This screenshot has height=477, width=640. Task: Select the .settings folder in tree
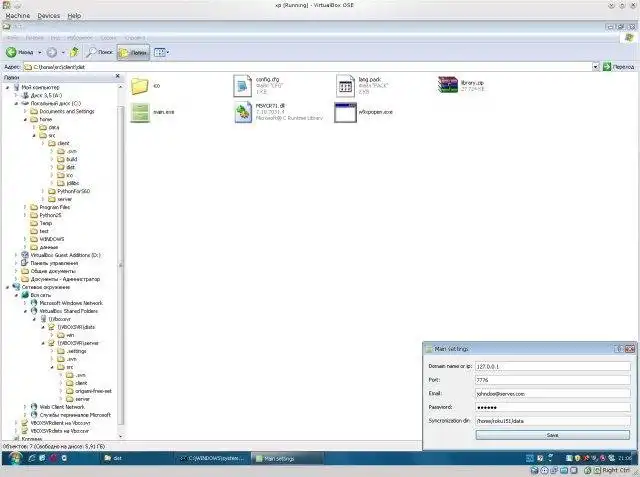coord(76,351)
